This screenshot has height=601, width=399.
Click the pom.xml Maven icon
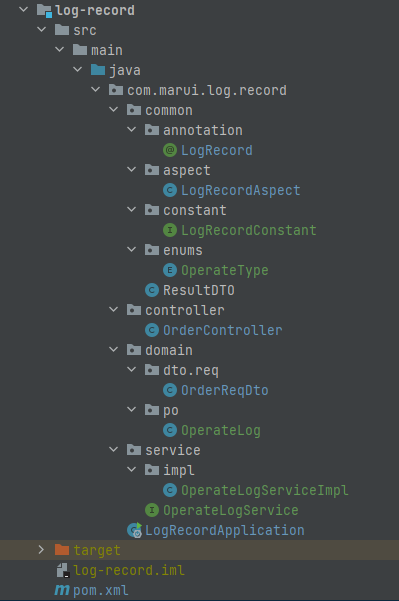(x=62, y=590)
